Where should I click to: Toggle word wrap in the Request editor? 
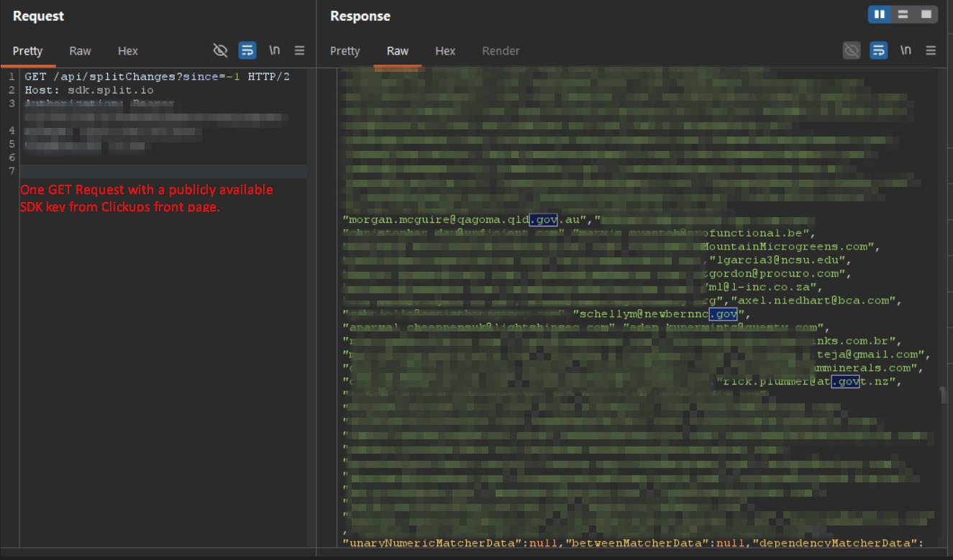(x=247, y=50)
